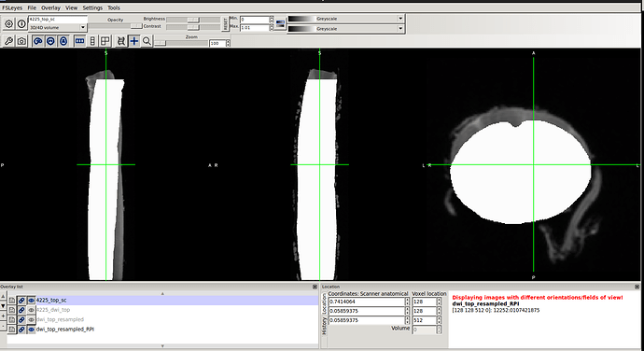Image resolution: width=644 pixels, height=351 pixels.
Task: Open the second Greyscale colormap dropdown
Action: coord(345,29)
